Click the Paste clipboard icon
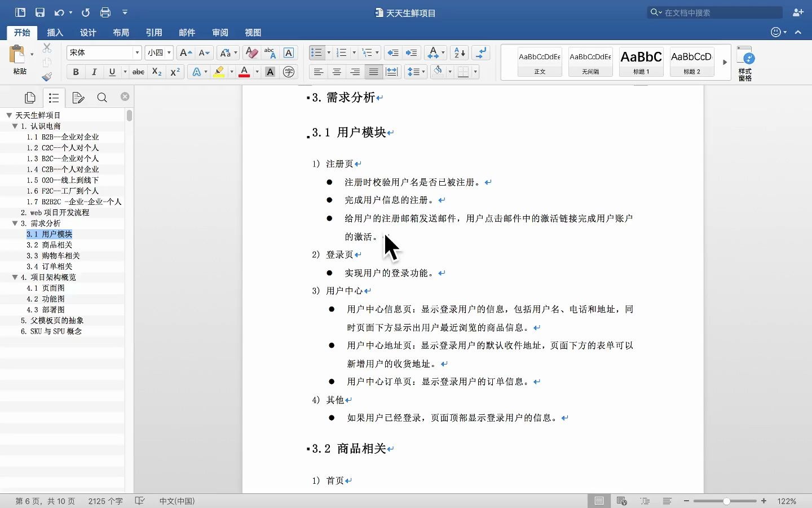 [17, 55]
